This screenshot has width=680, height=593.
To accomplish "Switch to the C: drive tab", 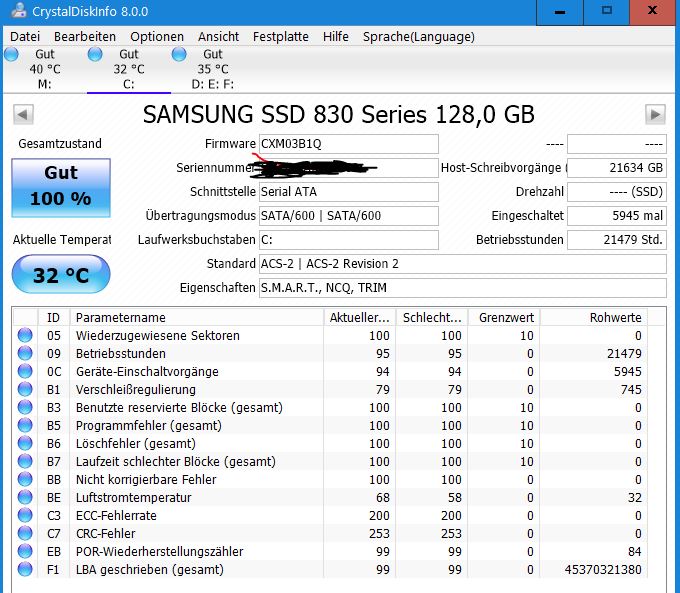I will coord(129,69).
